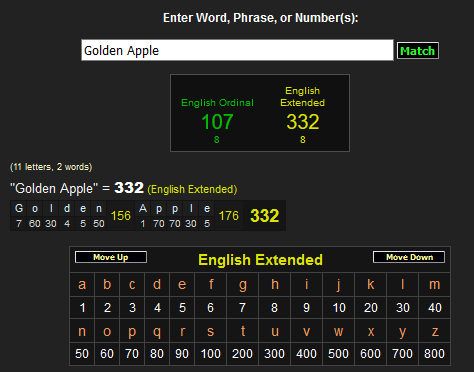
Task: Click the '(11 letters, 2 words)' text
Action: click(x=51, y=167)
